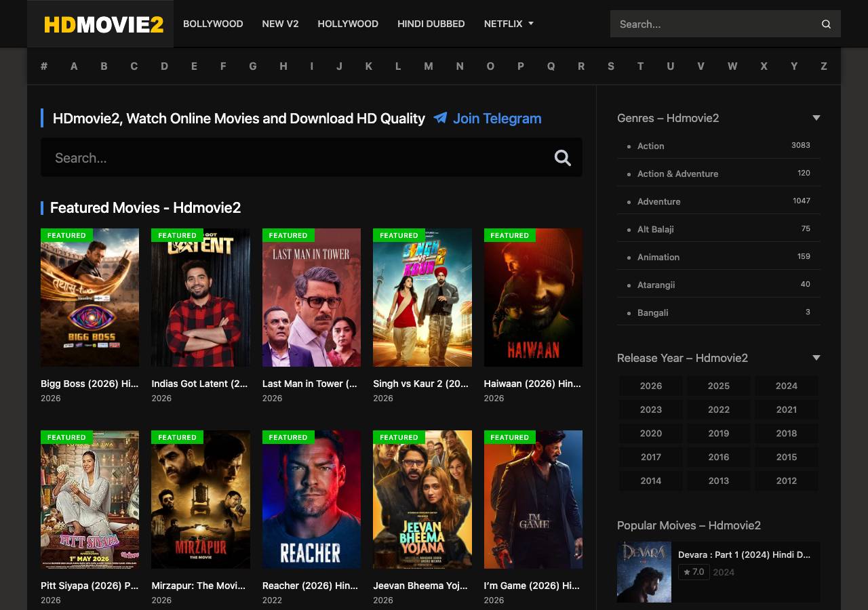Open the Jeevan Bheema Yojana poster
Image resolution: width=868 pixels, height=610 pixels.
tap(422, 500)
